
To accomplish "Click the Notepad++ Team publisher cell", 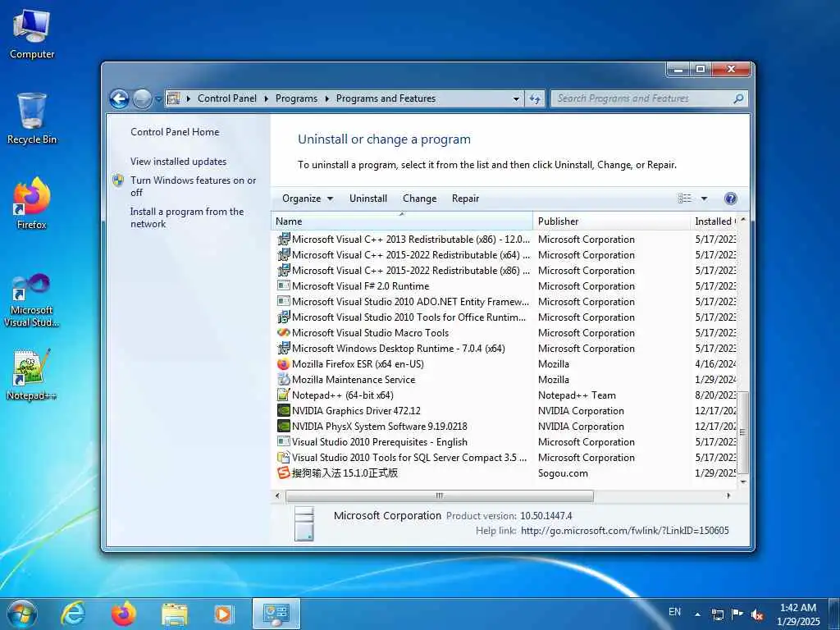I will (577, 395).
